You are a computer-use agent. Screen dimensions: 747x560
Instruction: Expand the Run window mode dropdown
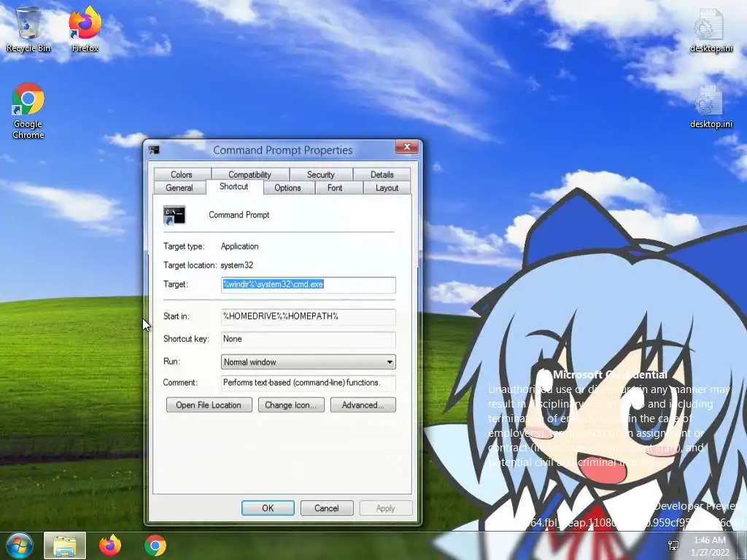(309, 362)
